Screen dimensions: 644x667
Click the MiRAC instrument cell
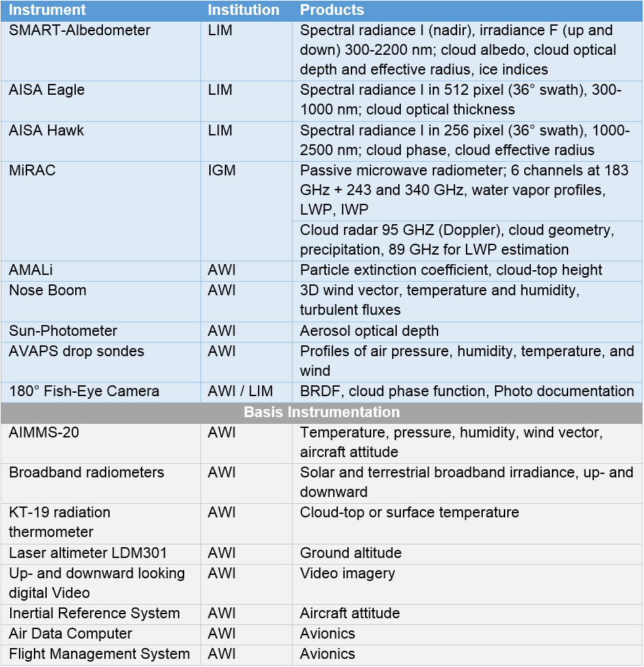32,171
